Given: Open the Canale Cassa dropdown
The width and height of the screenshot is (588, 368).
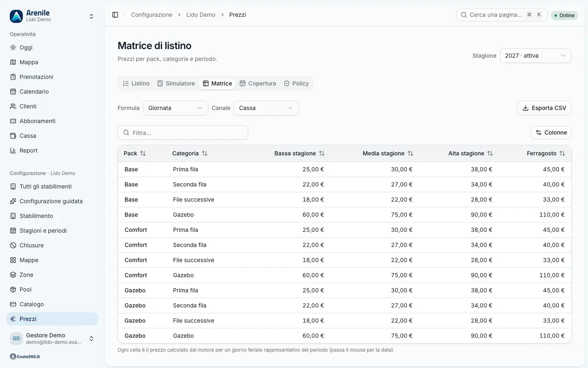Looking at the screenshot, I should click(x=266, y=108).
